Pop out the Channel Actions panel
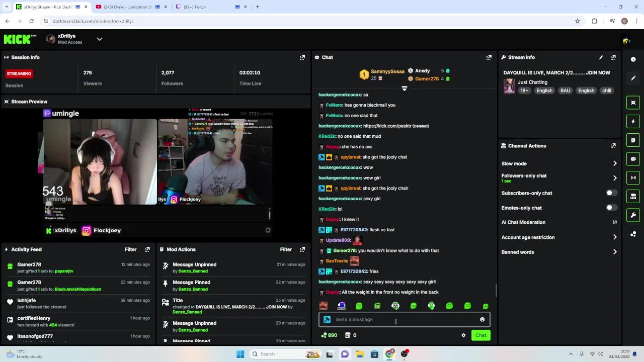Image resolution: width=644 pixels, height=362 pixels. 613,146
